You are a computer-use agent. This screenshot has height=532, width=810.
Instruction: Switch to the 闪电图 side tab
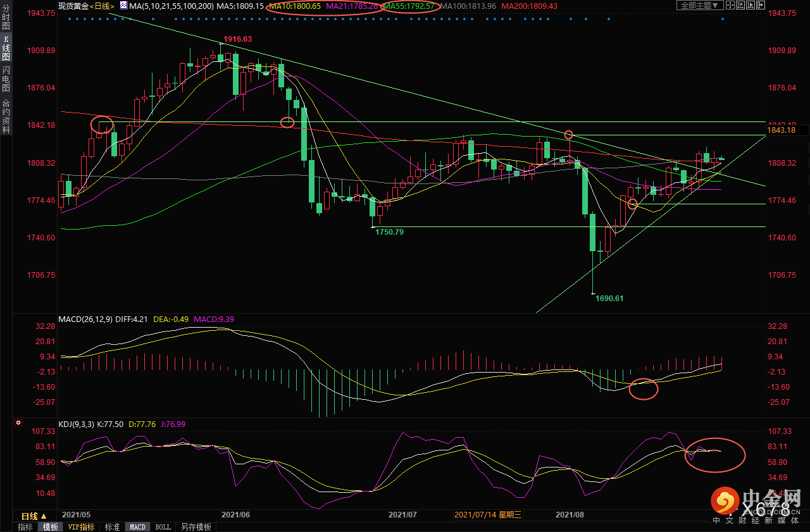pyautogui.click(x=6, y=80)
